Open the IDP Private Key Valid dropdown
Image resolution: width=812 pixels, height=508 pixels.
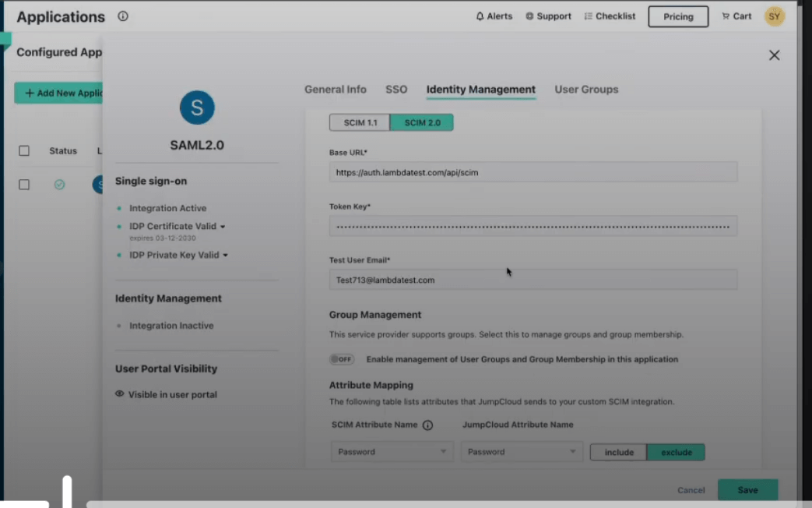[223, 255]
